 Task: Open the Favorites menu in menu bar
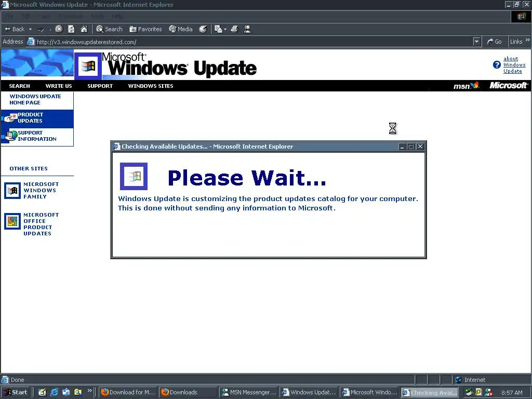pos(70,16)
